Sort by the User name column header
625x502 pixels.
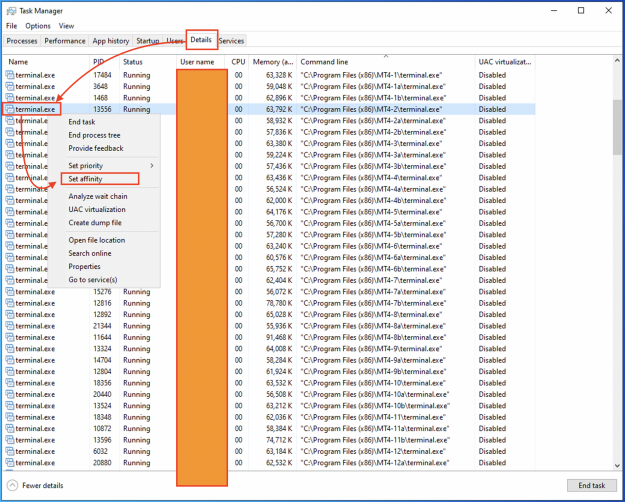pyautogui.click(x=202, y=62)
